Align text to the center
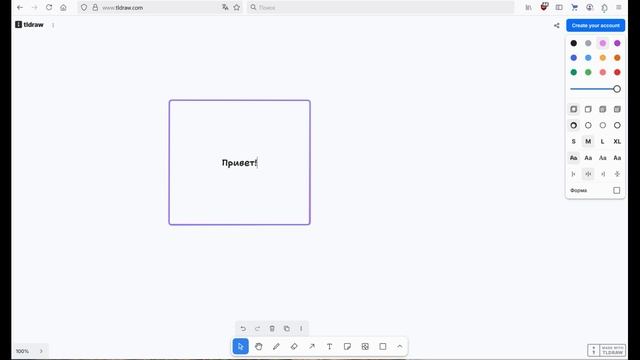Screen dimensions: 640x360 (588, 174)
